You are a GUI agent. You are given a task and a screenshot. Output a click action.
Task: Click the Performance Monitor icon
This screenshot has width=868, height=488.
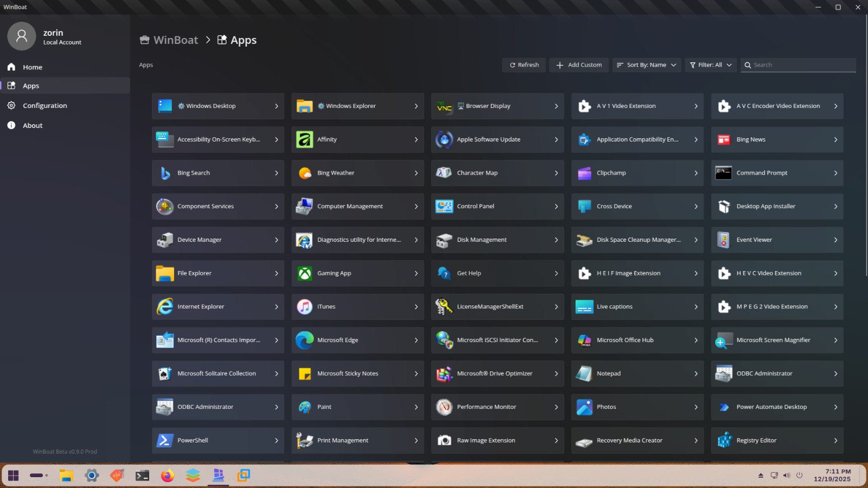444,407
